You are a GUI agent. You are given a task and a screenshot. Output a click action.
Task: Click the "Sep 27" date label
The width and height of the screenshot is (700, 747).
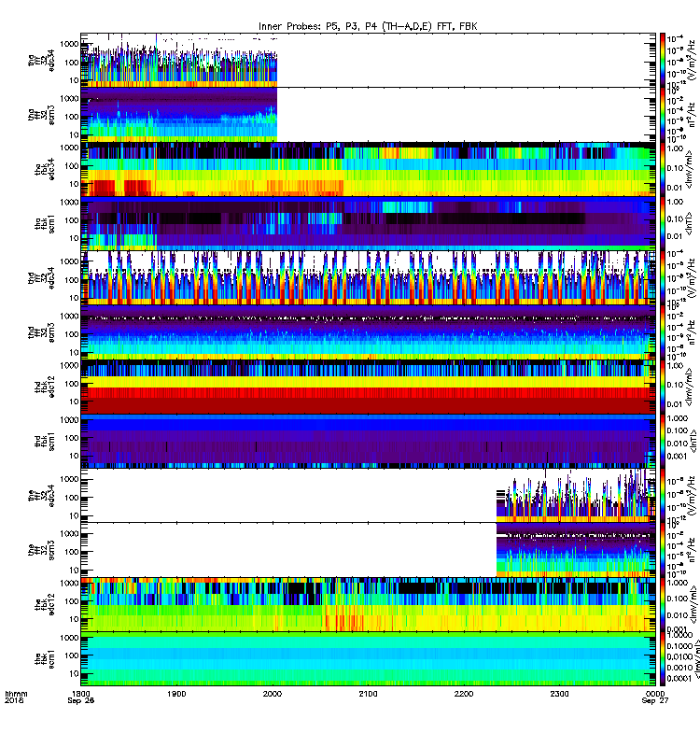tap(655, 701)
